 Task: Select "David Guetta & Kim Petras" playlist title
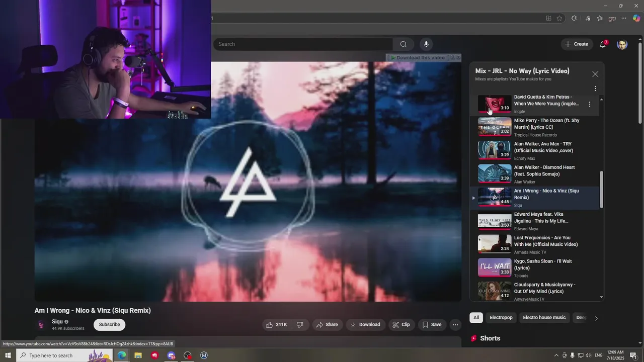pos(546,100)
